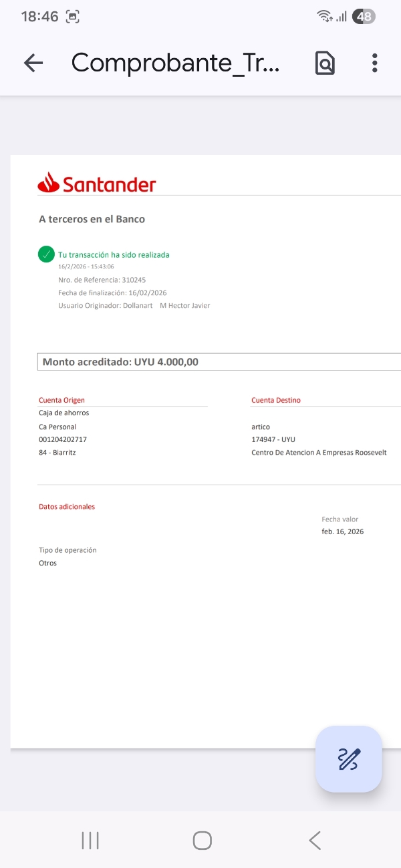
Task: Tap the green transaction success checkmark
Action: (46, 254)
